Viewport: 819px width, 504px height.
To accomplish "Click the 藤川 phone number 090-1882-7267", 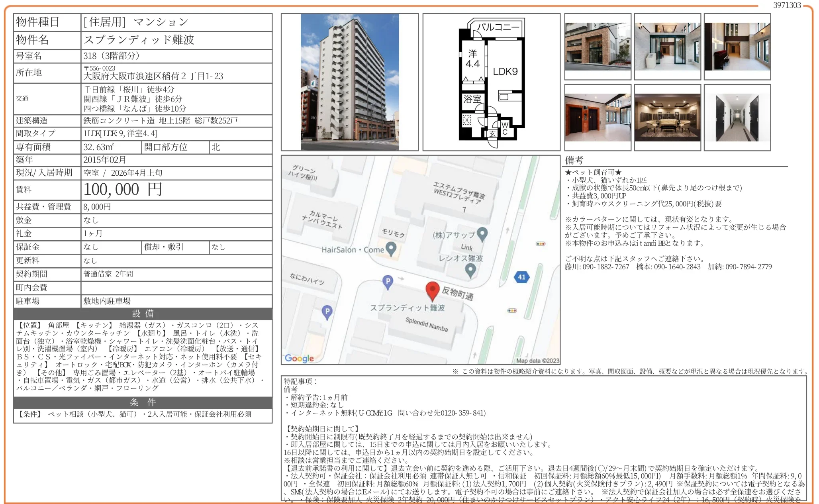I will pos(605,267).
